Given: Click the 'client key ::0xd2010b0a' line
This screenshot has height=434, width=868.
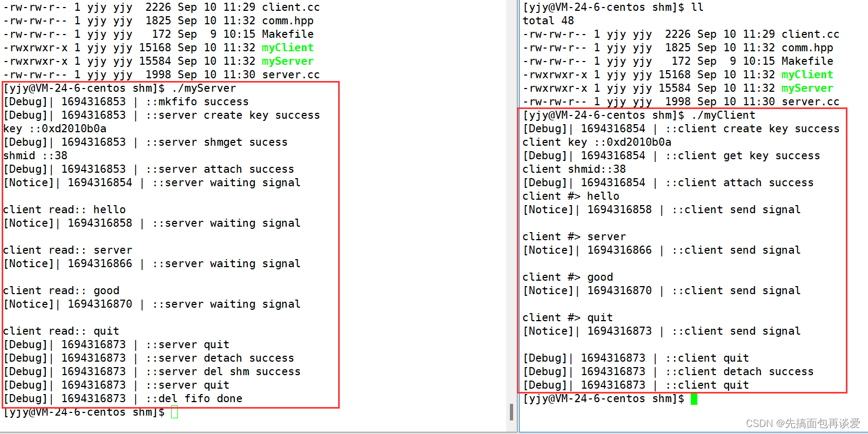Looking at the screenshot, I should tap(597, 143).
